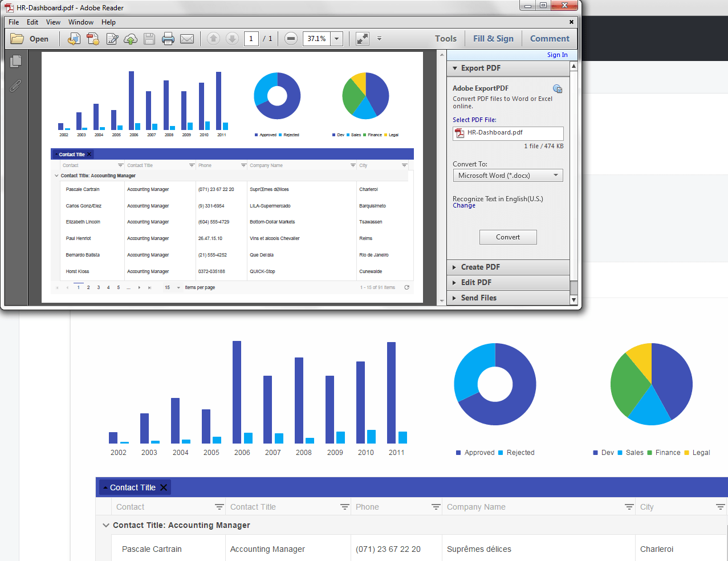Click the page number input field
Viewport: 728px width, 561px height.
[x=251, y=39]
